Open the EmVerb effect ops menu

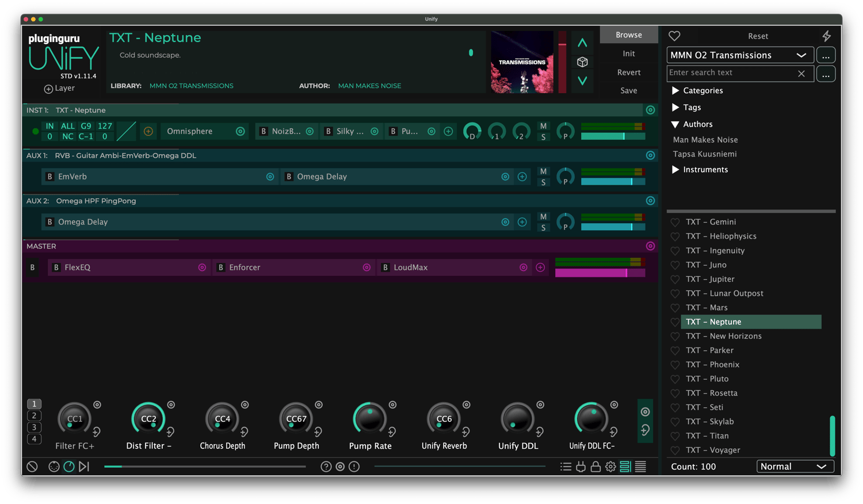(270, 177)
